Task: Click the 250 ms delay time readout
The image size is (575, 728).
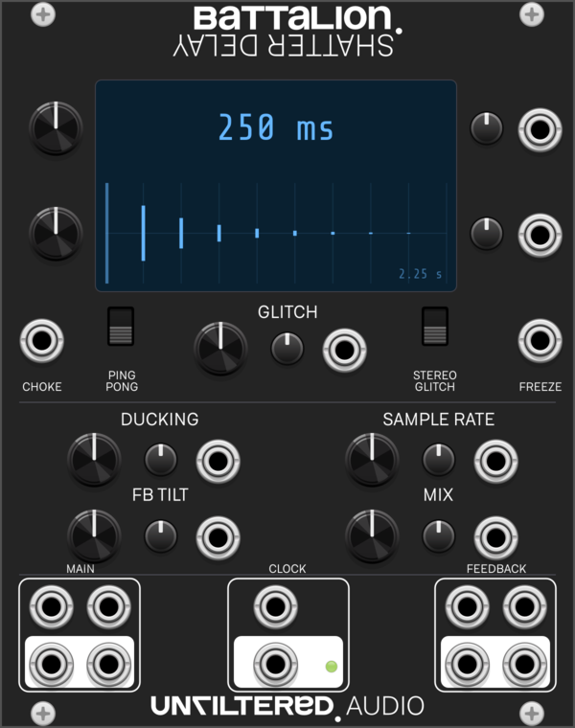Action: pyautogui.click(x=275, y=127)
